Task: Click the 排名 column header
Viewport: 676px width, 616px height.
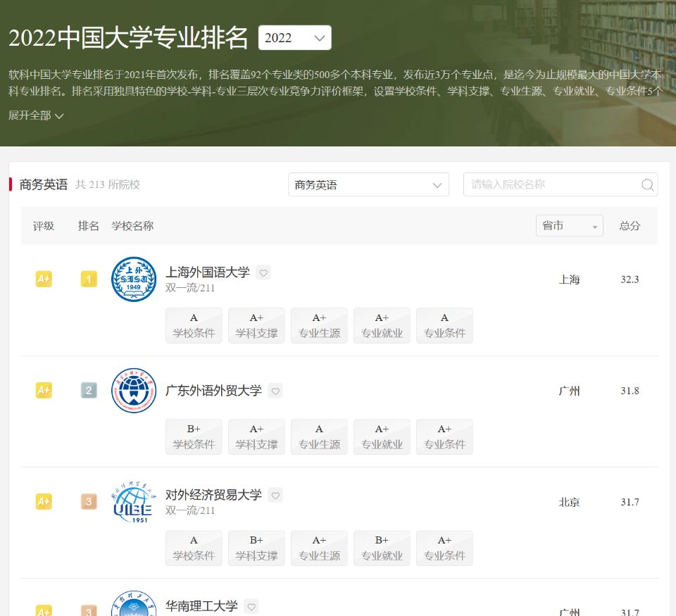Action: point(89,226)
